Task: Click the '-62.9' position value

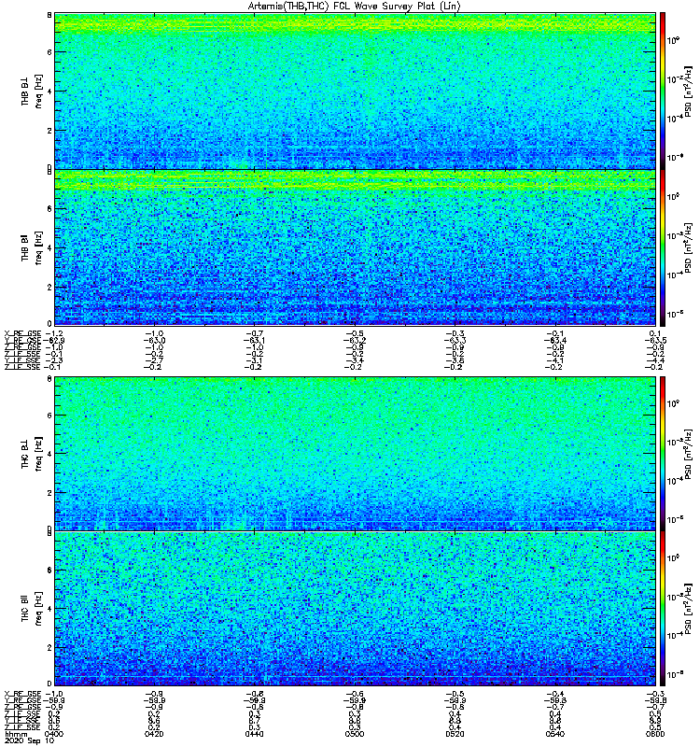Action: tap(54, 341)
